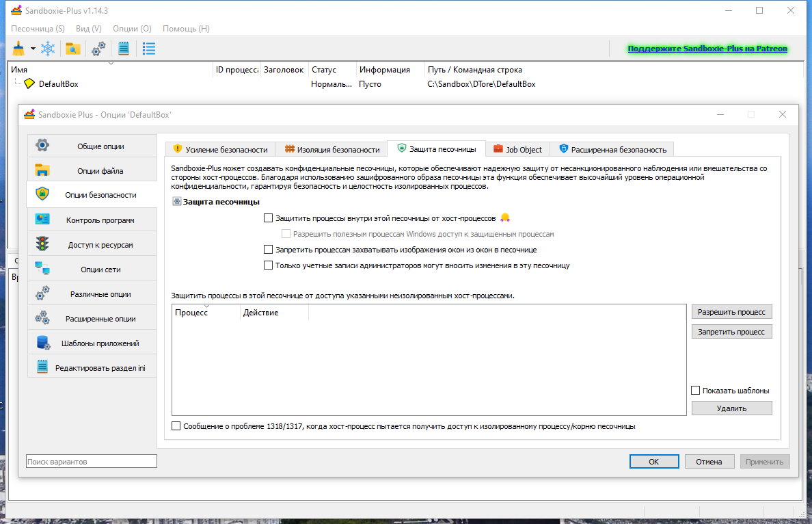The height and width of the screenshot is (524, 812).
Task: Check Только учетные записи администраторов option
Action: pyautogui.click(x=268, y=265)
